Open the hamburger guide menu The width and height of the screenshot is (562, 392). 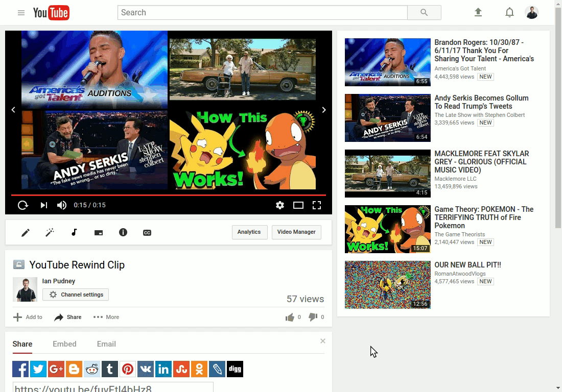(x=21, y=13)
